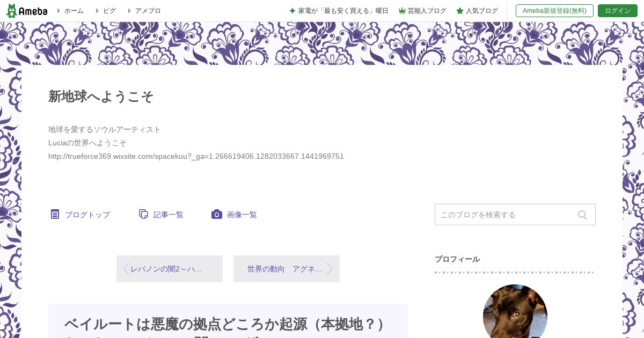Viewport: 644px width, 338px height.
Task: Click the Ameba logo
Action: (x=27, y=11)
